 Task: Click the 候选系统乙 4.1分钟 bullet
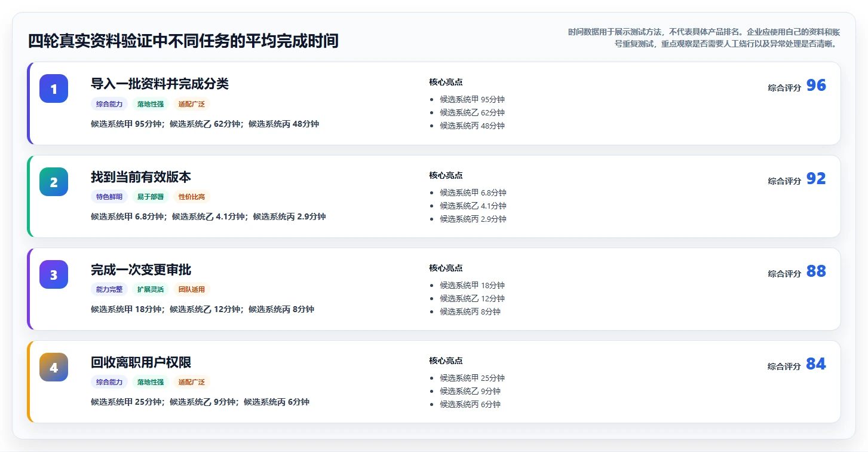coord(473,206)
